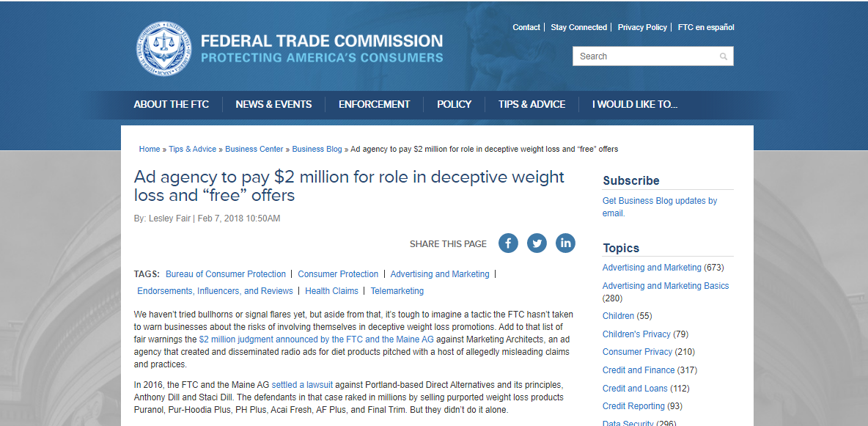Switch to FTC en español
This screenshot has width=868, height=426.
(x=706, y=27)
